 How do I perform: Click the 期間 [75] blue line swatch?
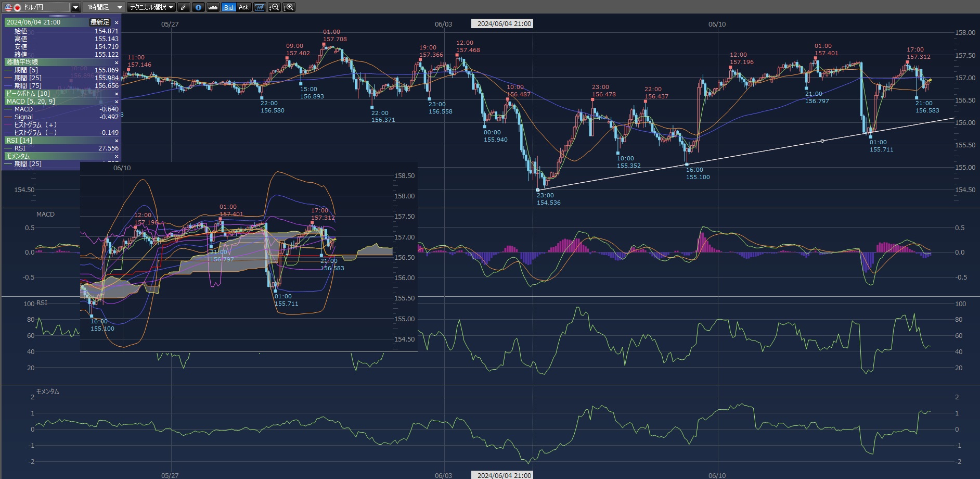(x=8, y=86)
